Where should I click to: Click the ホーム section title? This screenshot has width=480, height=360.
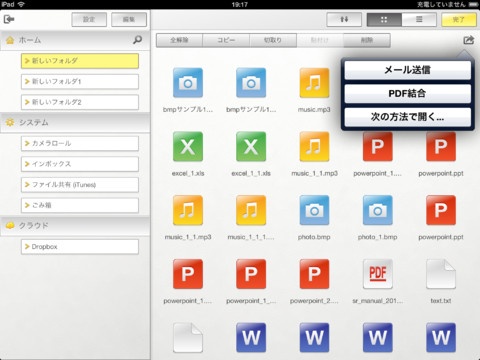(x=30, y=40)
